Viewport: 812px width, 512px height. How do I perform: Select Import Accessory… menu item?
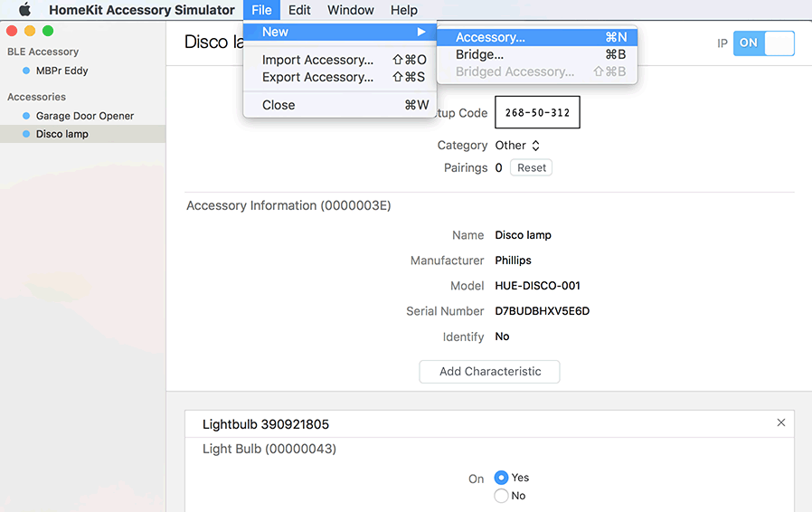340,60
